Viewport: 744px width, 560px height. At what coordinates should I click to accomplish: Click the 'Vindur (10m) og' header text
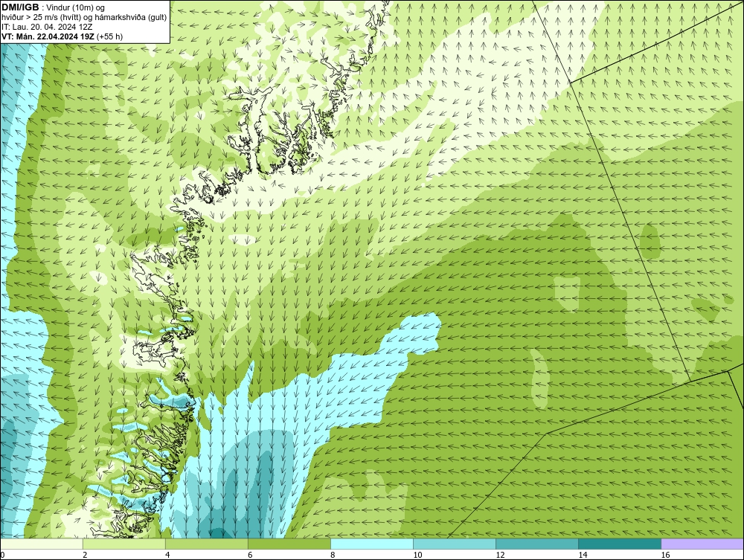76,7
